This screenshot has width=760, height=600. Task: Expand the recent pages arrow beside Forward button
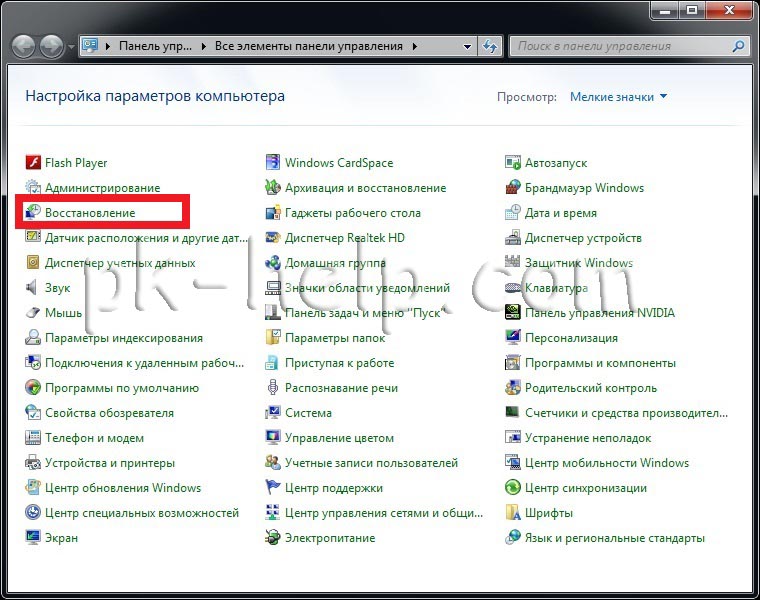71,47
